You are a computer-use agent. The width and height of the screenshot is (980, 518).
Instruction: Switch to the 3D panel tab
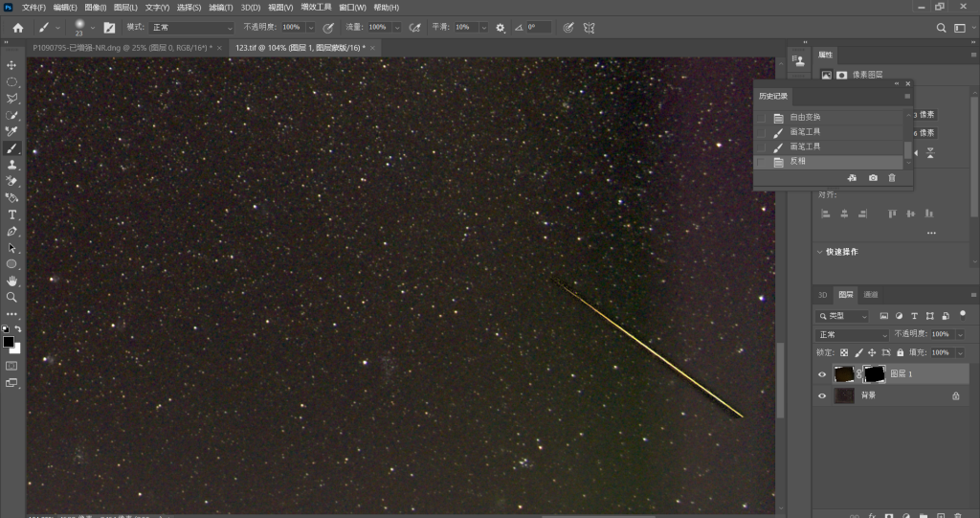(822, 295)
